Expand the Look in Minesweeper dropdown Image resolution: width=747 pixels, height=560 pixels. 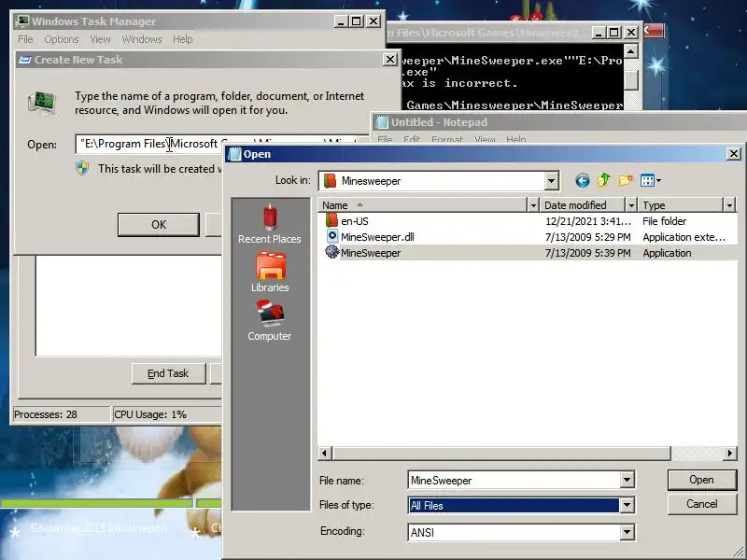(551, 181)
